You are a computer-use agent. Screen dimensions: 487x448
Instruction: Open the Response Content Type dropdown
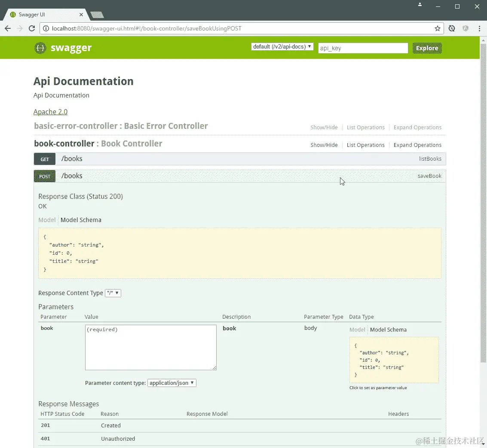pos(113,293)
